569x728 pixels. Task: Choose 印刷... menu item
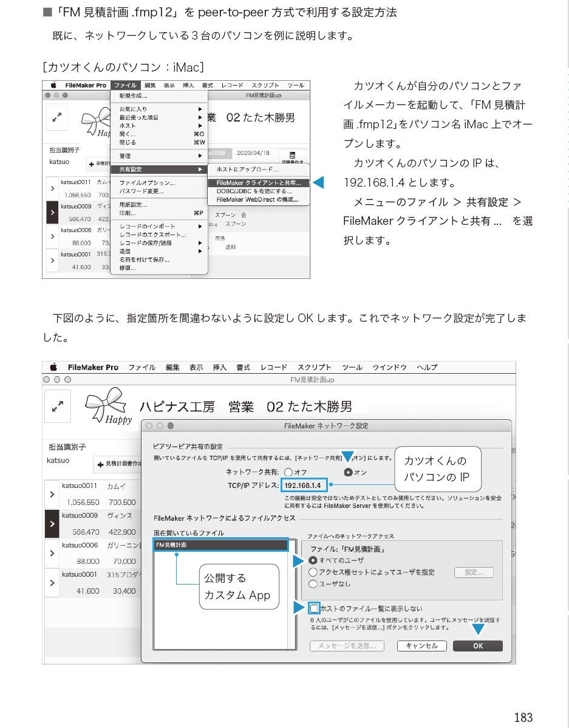coord(158,213)
